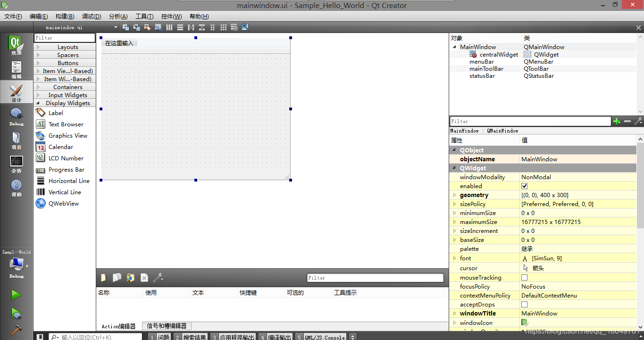
Task: Open the Sampl…World build target selector
Action: click(x=17, y=265)
